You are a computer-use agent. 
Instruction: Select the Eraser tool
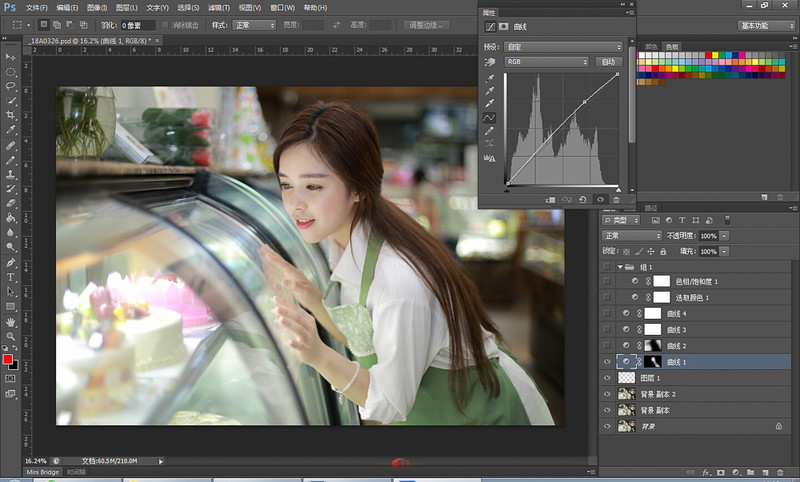tap(10, 204)
